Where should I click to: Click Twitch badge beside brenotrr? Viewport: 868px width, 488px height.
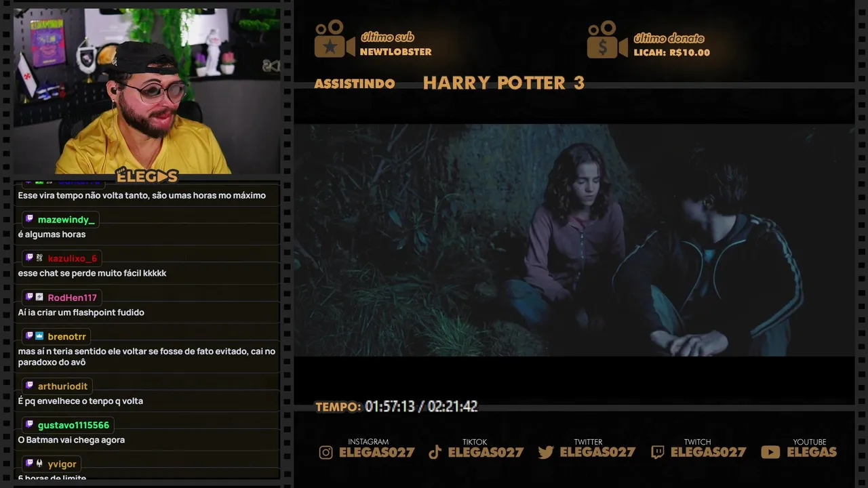[x=29, y=336]
